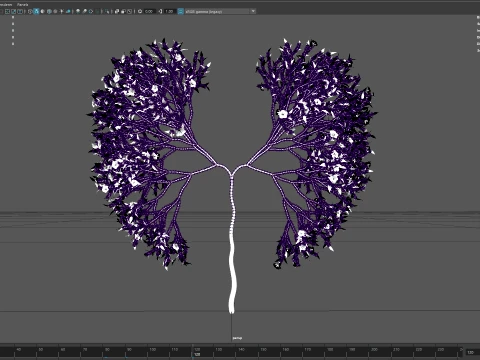
Task: Click frame 140 on the time slider
Action: click(x=241, y=350)
